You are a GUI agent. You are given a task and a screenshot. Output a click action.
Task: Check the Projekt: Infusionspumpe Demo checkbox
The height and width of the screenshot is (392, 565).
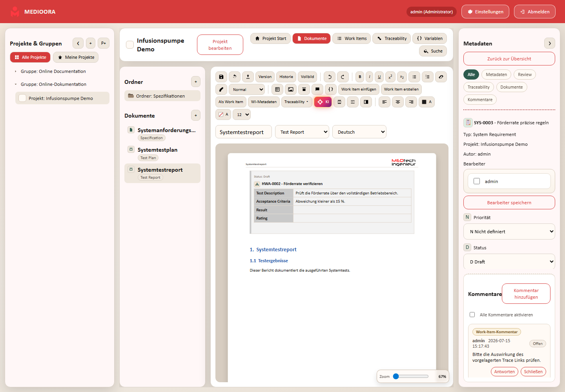click(x=22, y=98)
